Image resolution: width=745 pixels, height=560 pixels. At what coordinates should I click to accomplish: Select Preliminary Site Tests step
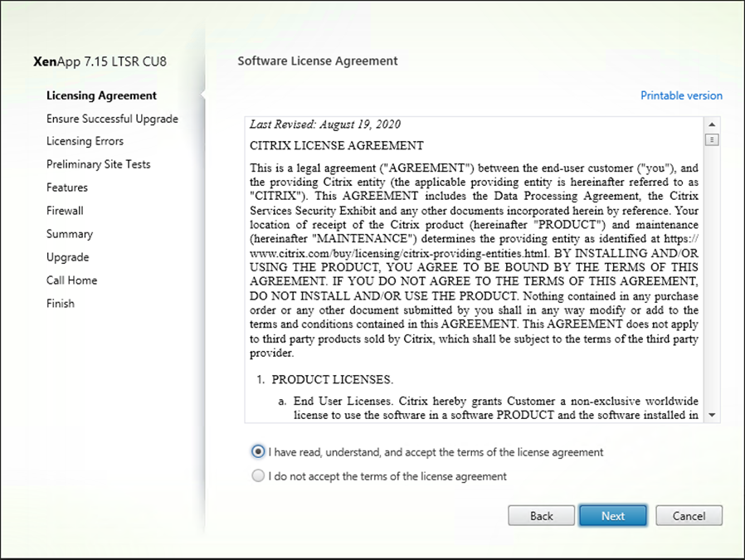[x=99, y=164]
